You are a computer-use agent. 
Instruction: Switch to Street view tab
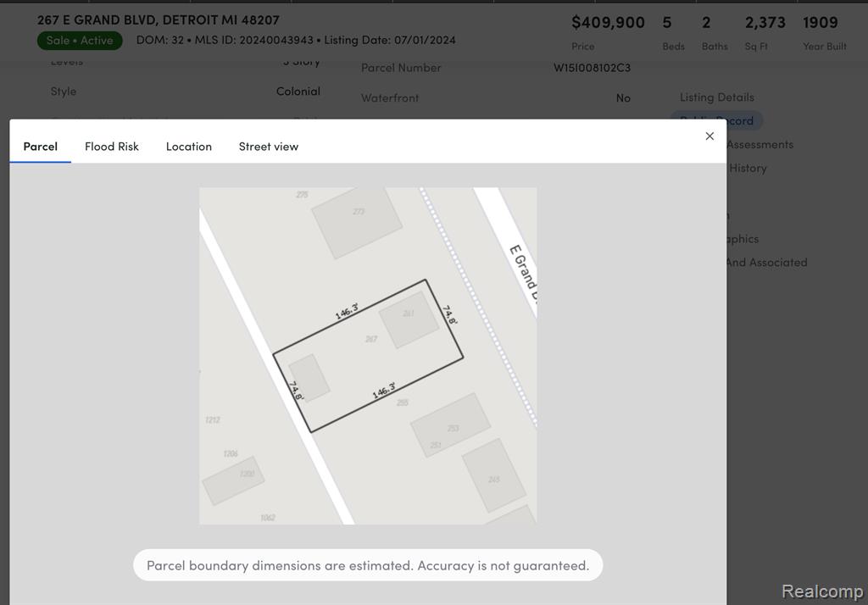(x=269, y=147)
